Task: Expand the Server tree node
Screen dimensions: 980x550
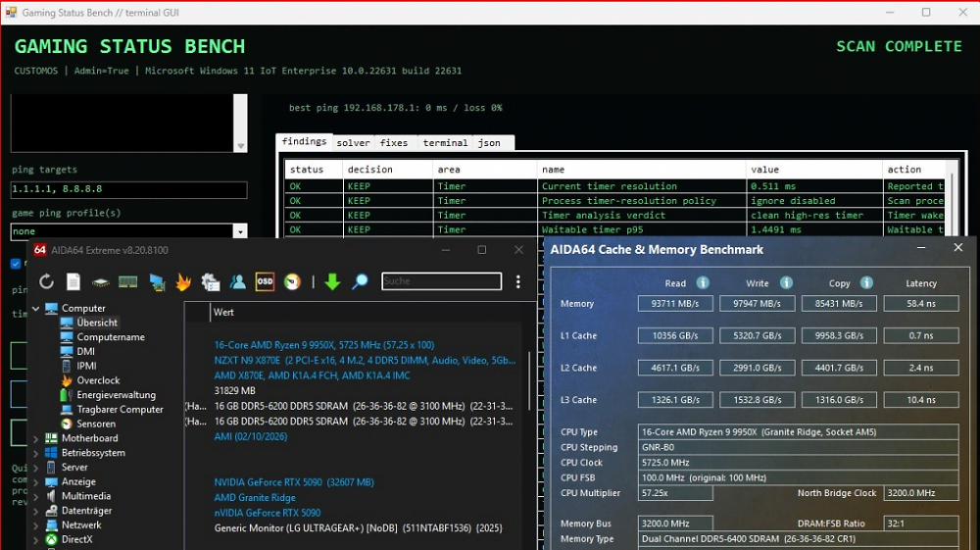Action: pyautogui.click(x=35, y=468)
